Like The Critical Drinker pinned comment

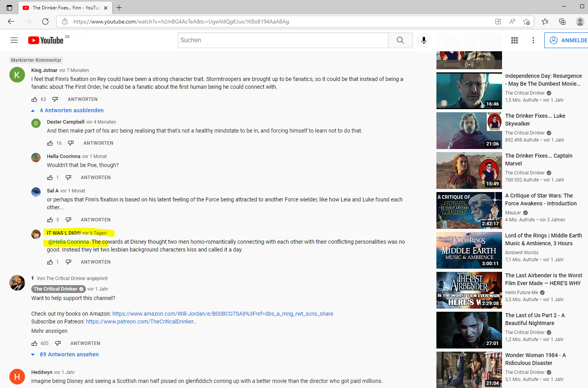coord(34,343)
